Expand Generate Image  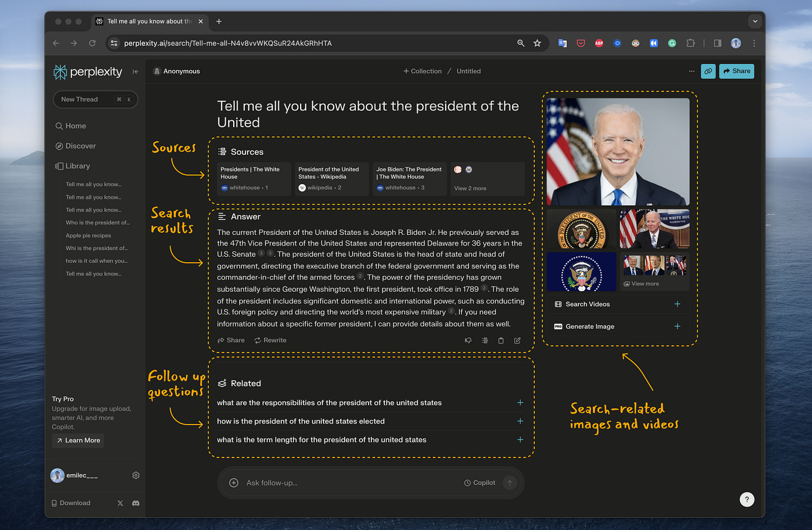point(618,326)
